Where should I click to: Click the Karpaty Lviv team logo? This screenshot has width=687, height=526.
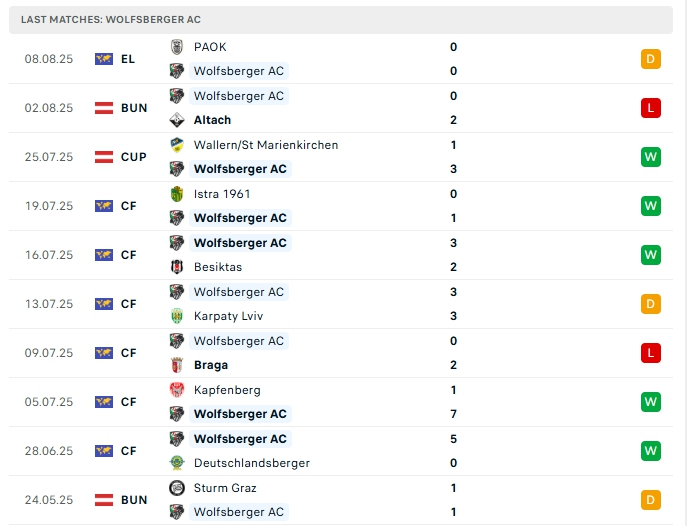[177, 316]
